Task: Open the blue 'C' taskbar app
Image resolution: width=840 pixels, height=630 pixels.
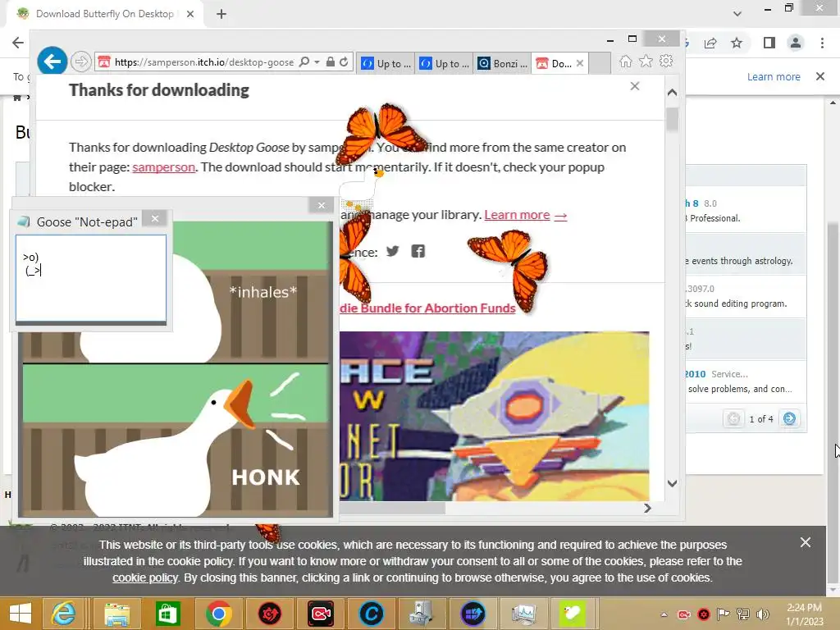Action: click(x=372, y=614)
